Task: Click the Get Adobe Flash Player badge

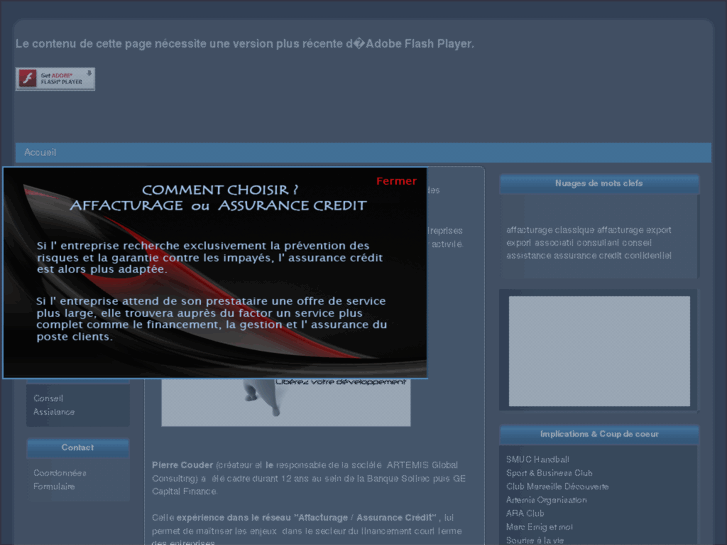Action: (x=55, y=79)
